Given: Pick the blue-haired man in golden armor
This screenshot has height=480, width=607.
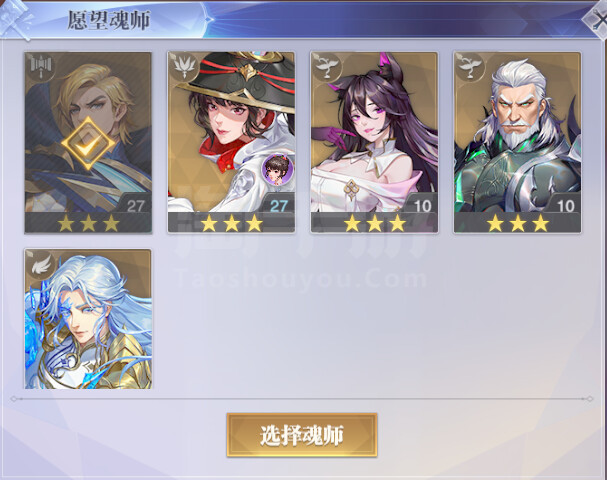Looking at the screenshot, I should [x=88, y=319].
